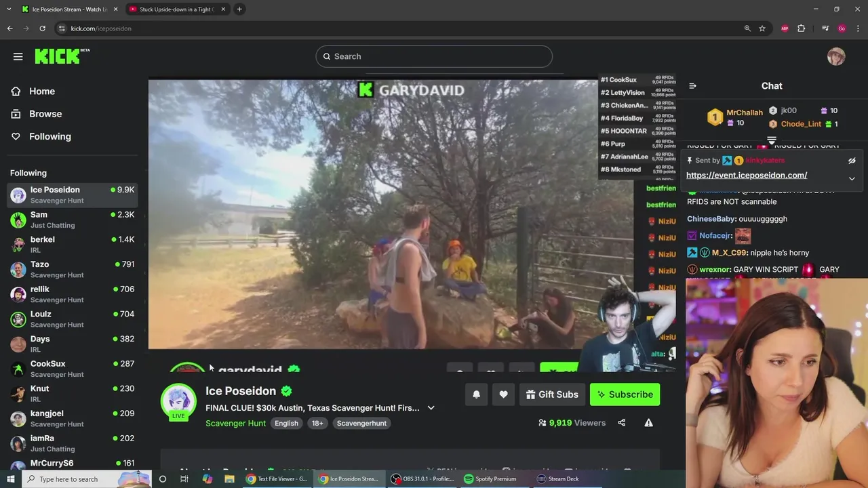
Task: Open Chrome profile 'Go' avatar
Action: (x=842, y=28)
